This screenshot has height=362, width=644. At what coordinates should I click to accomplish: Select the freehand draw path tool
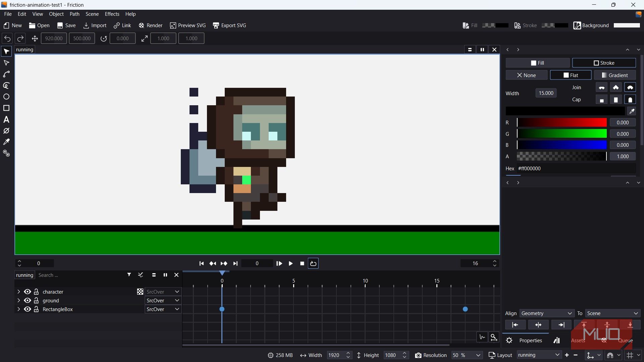tap(6, 86)
